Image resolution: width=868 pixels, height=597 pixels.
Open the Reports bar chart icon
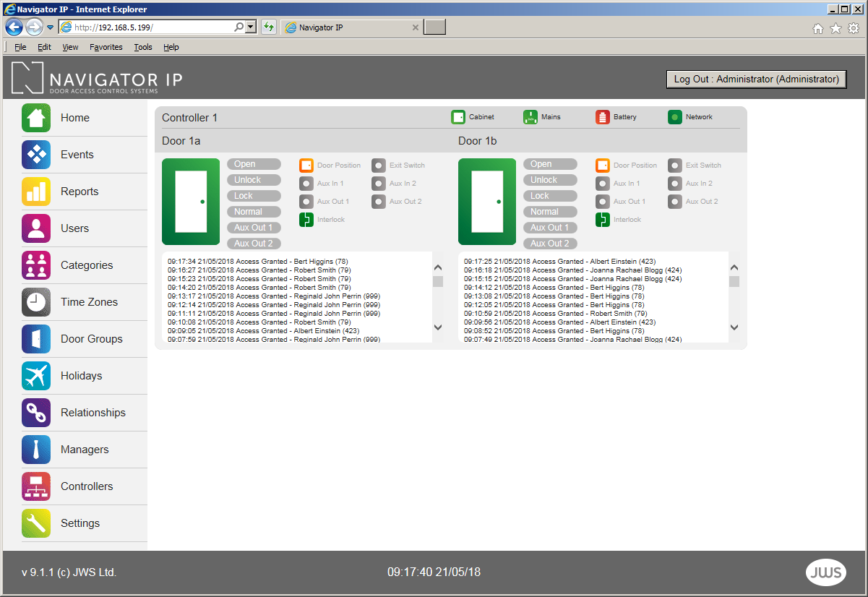pyautogui.click(x=36, y=192)
